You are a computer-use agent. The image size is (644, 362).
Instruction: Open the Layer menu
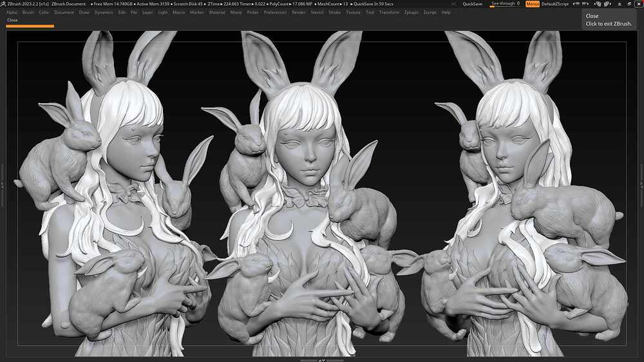pos(147,12)
